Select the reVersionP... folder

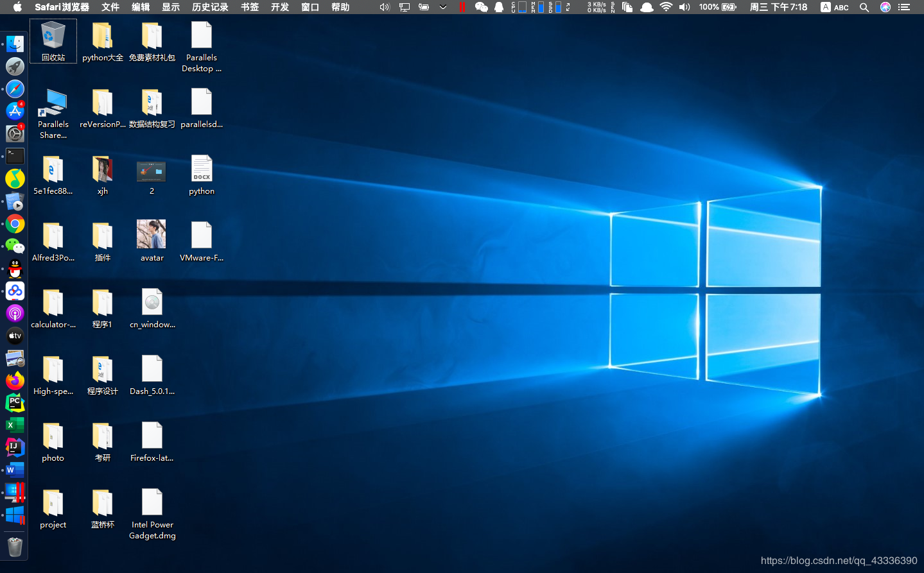click(103, 108)
